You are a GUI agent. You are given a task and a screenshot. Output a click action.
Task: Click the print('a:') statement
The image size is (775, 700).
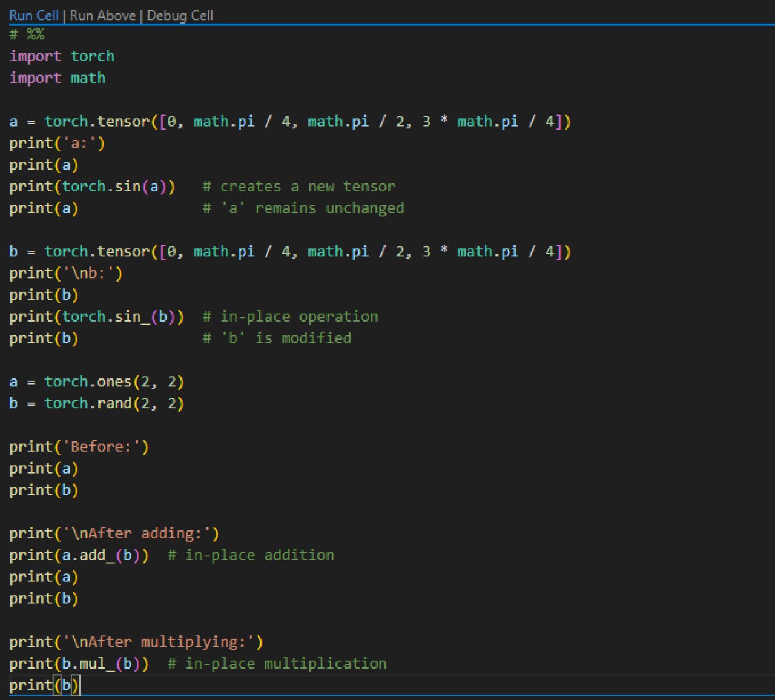tap(57, 144)
